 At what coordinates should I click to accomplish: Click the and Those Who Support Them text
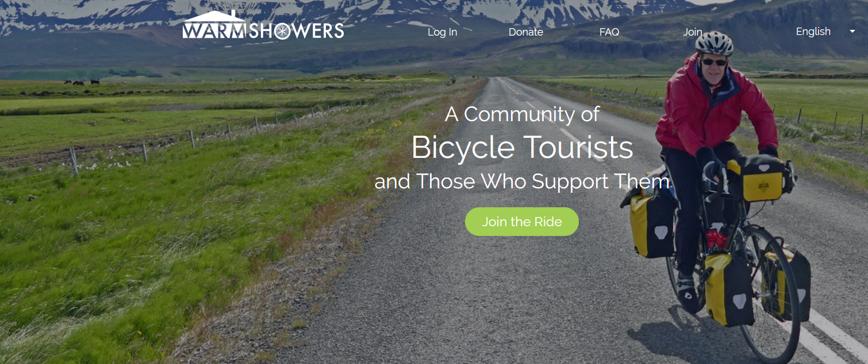pos(522,181)
